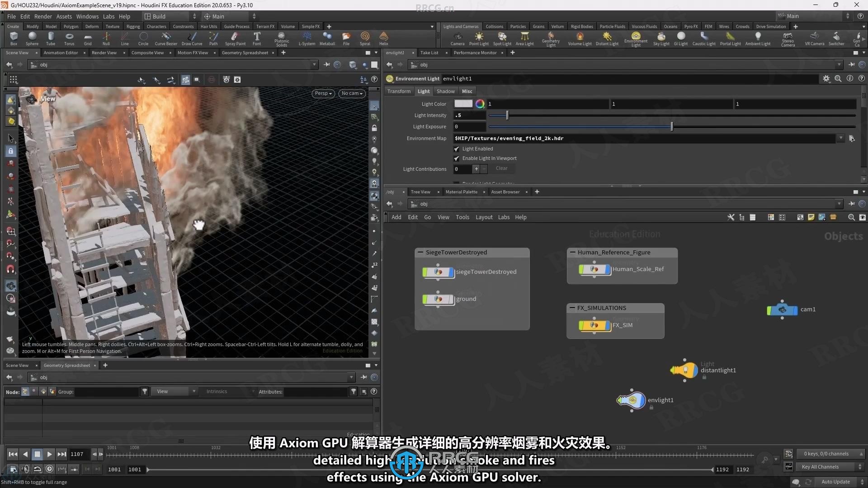Stop timeline playback
The height and width of the screenshot is (488, 868).
pyautogui.click(x=38, y=454)
